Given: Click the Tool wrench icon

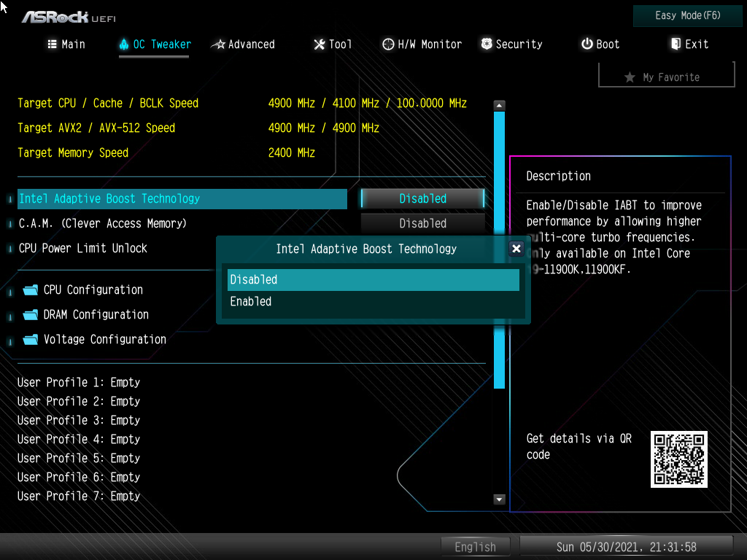Looking at the screenshot, I should point(319,44).
